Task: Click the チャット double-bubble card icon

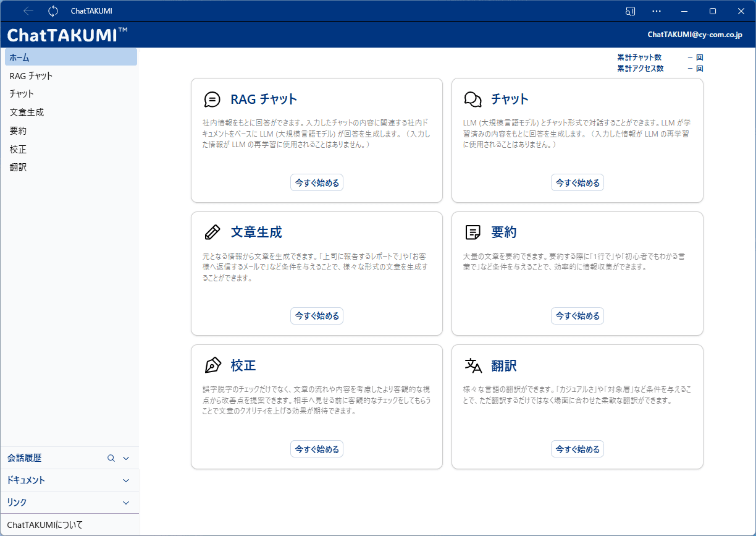Action: 472,100
